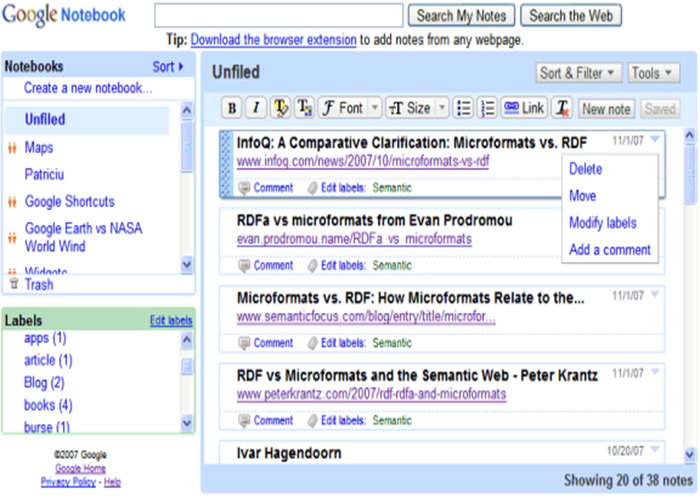
Task: Click the New note button
Action: click(606, 108)
